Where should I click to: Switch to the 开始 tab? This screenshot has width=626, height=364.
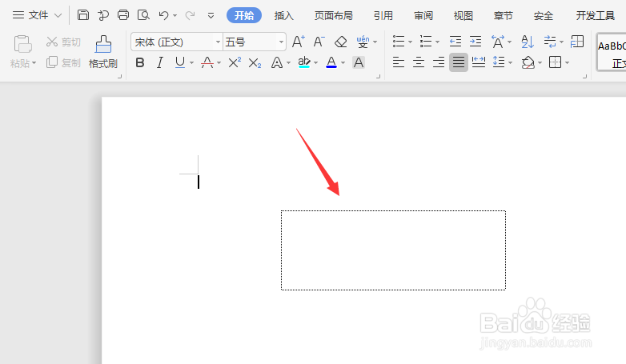(x=244, y=15)
